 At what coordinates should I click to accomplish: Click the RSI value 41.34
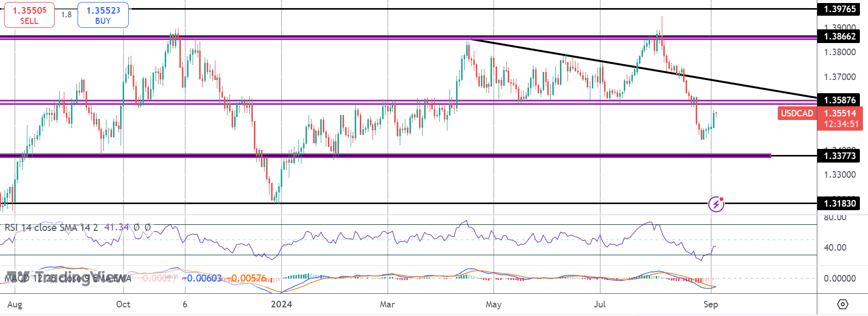[116, 228]
